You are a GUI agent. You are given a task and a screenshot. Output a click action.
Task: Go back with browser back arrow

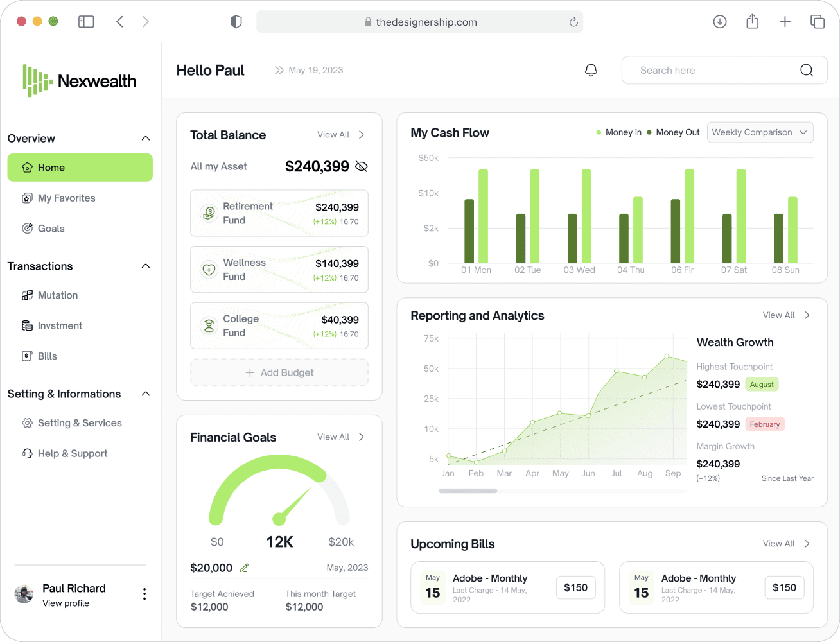point(119,22)
